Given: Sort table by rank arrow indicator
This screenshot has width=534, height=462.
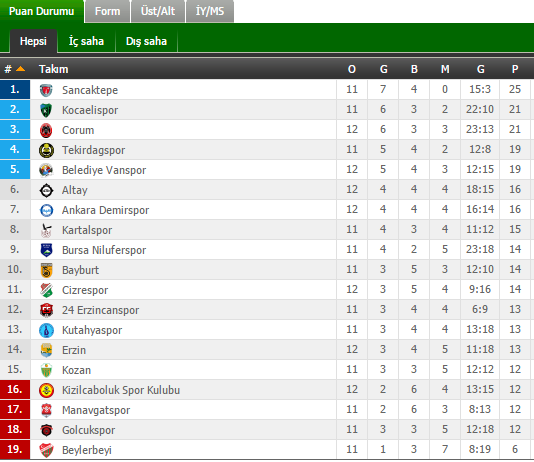Looking at the screenshot, I should coord(20,69).
